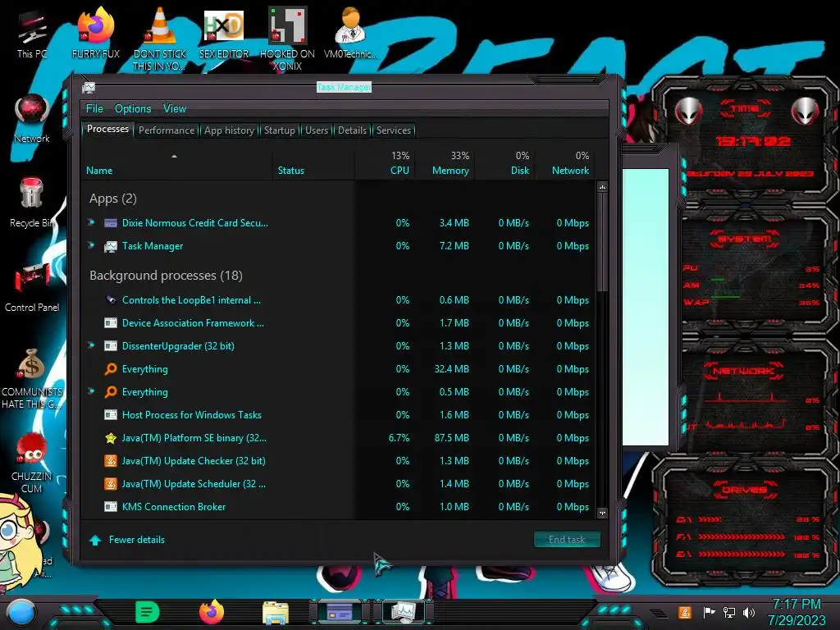Launch Firefox from the taskbar
The width and height of the screenshot is (840, 630).
[x=212, y=612]
